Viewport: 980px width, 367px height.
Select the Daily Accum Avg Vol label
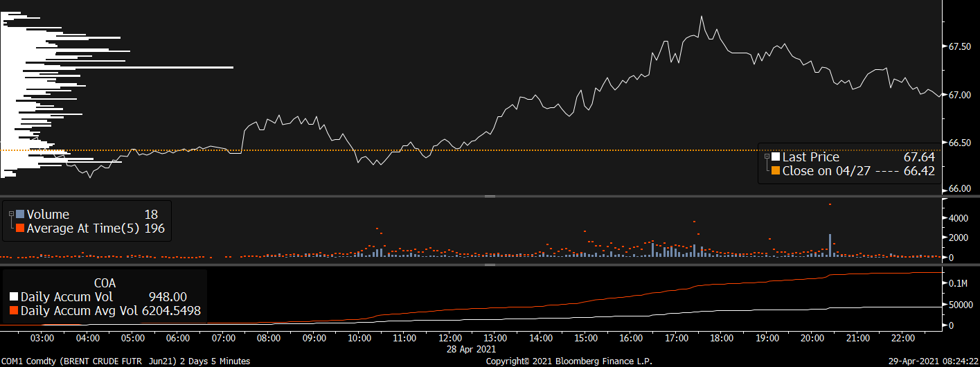click(x=80, y=311)
